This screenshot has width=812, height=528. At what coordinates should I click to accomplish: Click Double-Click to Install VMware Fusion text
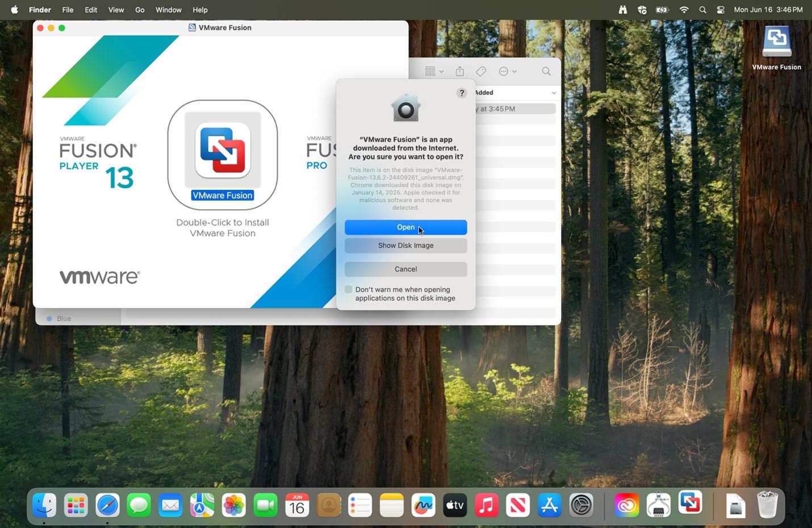click(223, 228)
